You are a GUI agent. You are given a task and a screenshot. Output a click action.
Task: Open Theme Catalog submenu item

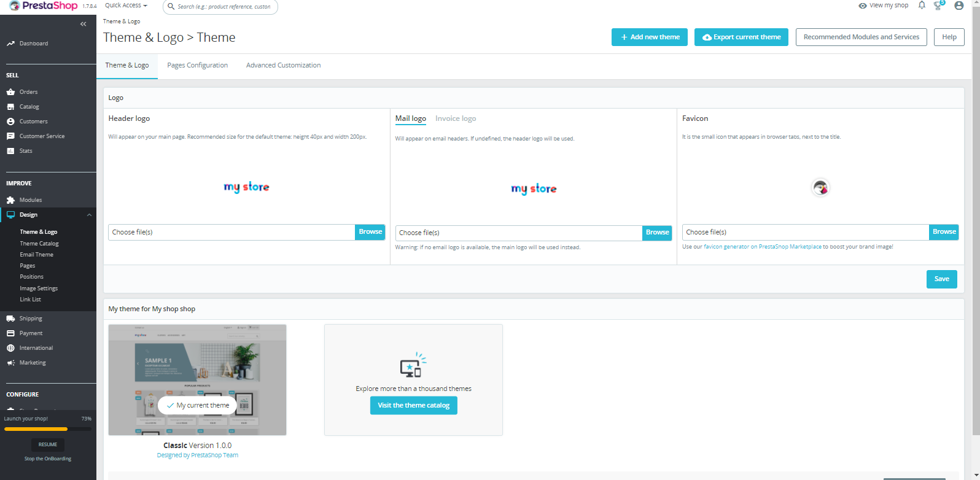click(x=39, y=244)
